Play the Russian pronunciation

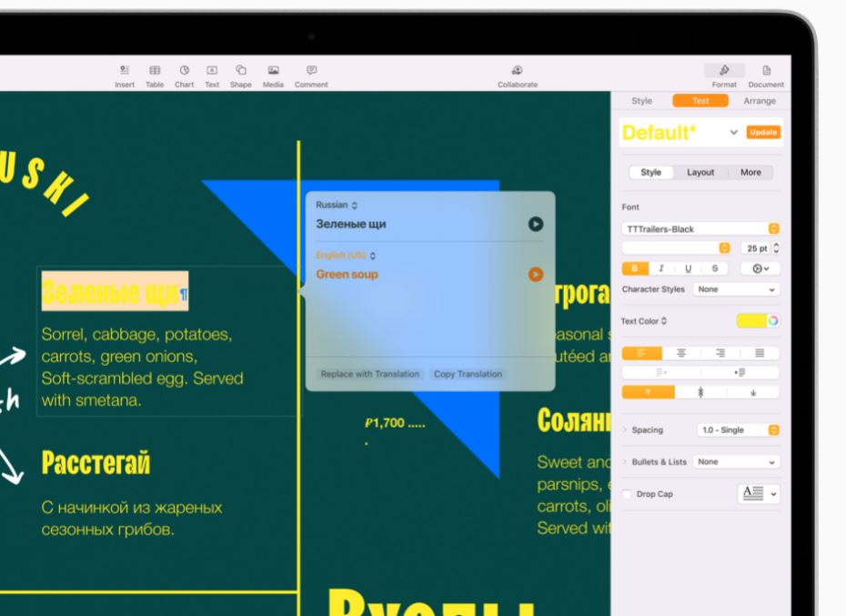click(x=536, y=224)
